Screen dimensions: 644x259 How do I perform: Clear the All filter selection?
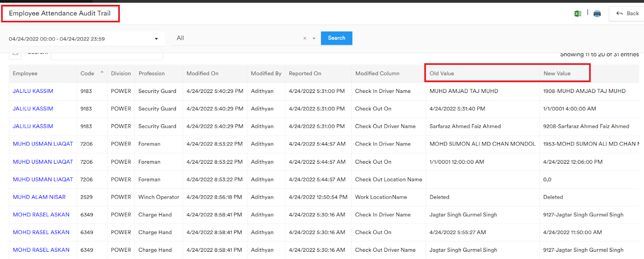point(305,38)
